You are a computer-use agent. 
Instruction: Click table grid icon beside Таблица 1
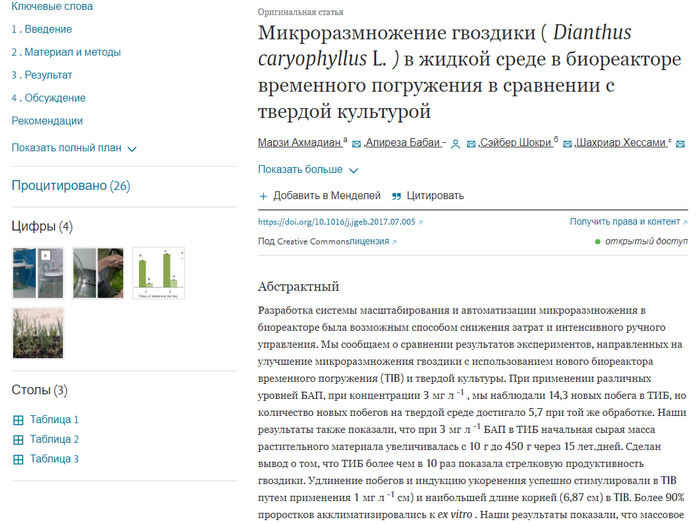coord(18,420)
